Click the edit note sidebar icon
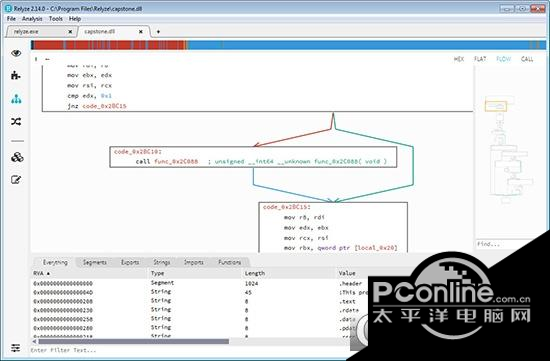The width and height of the screenshot is (550, 361). 16,180
